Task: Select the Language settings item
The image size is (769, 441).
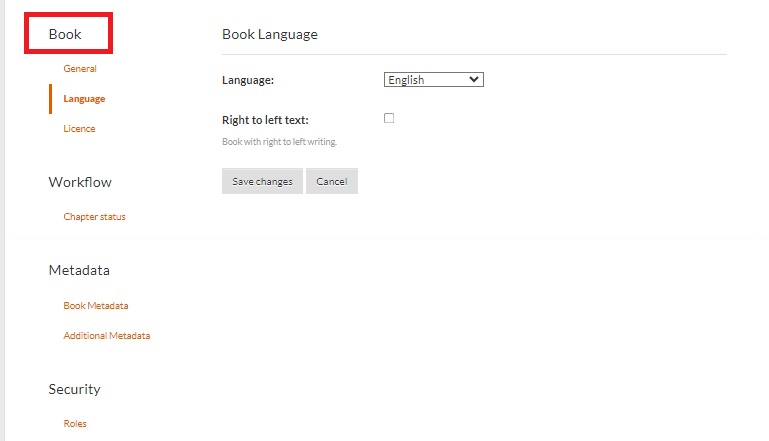Action: click(84, 99)
